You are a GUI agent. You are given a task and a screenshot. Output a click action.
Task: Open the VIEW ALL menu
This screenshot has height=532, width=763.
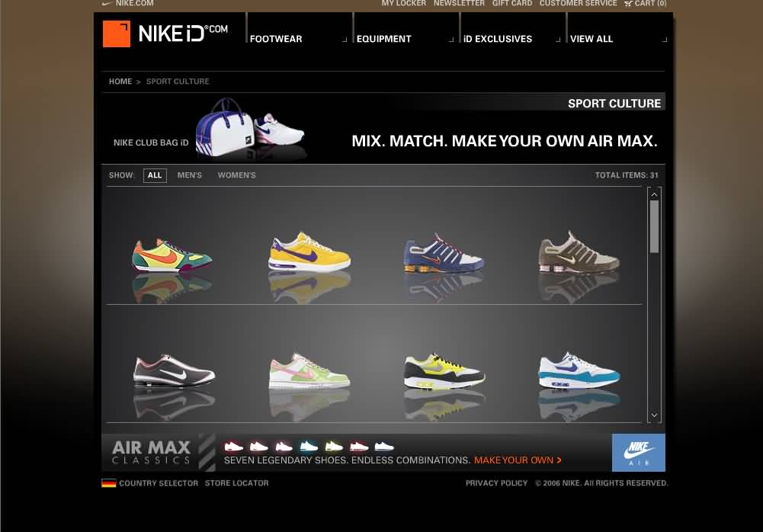[618, 39]
